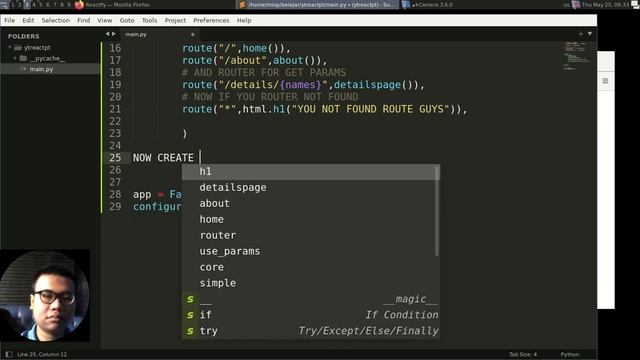The image size is (640, 360).
Task: Click the '# AND ROUTER FOR GET PARAMS' comment
Action: [x=264, y=73]
